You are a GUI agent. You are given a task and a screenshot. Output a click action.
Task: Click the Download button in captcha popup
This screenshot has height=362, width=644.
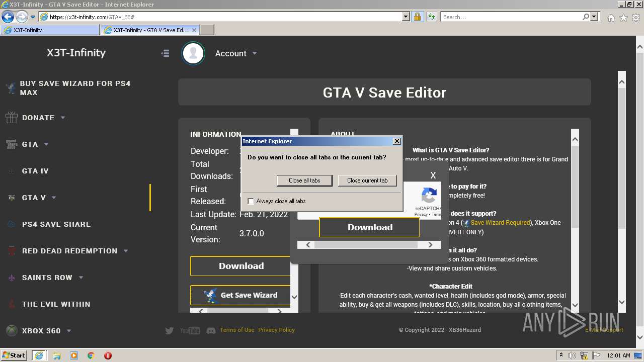point(369,227)
